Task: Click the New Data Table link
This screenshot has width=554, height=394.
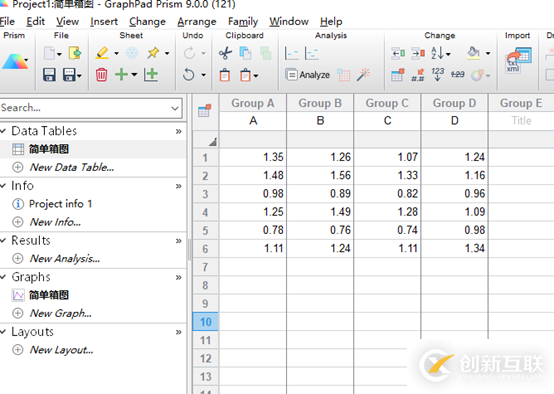Action: (x=72, y=167)
